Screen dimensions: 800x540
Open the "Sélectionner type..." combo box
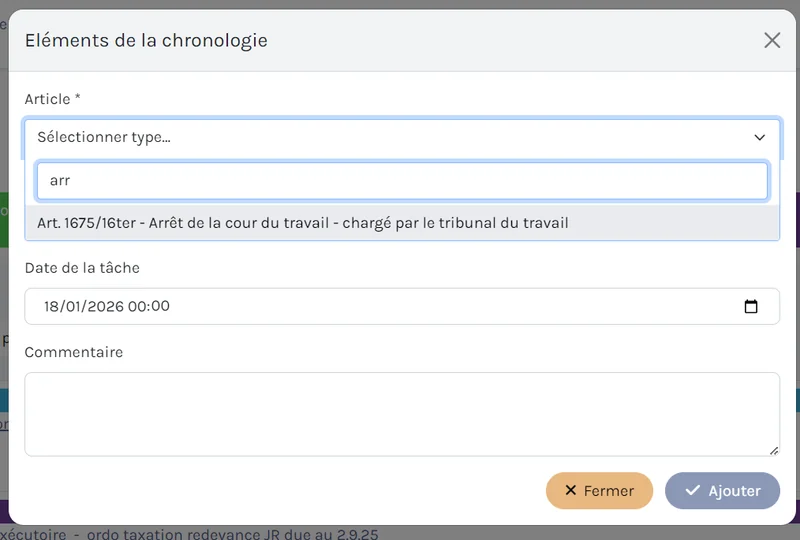click(x=390, y=137)
